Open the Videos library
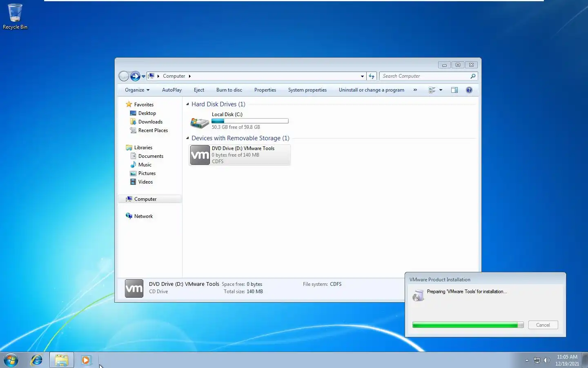The height and width of the screenshot is (368, 588). [145, 182]
